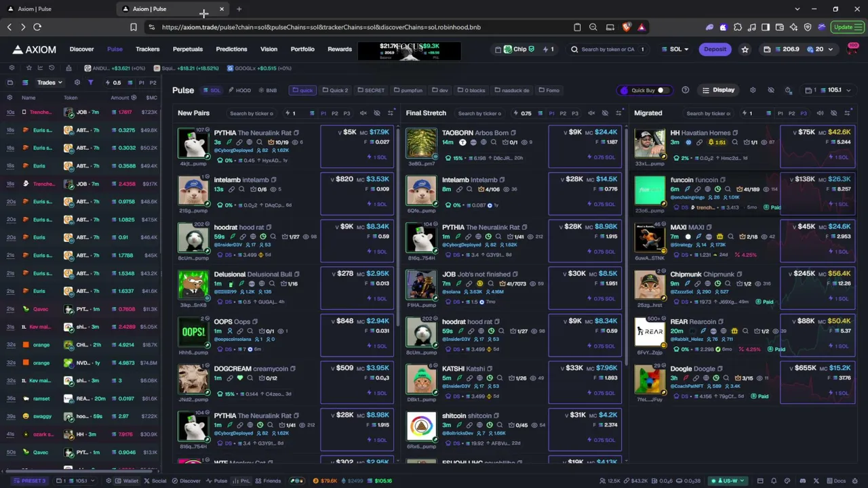Open the wallet selector showing 105.1 near Display
The height and width of the screenshot is (488, 868).
click(x=827, y=90)
